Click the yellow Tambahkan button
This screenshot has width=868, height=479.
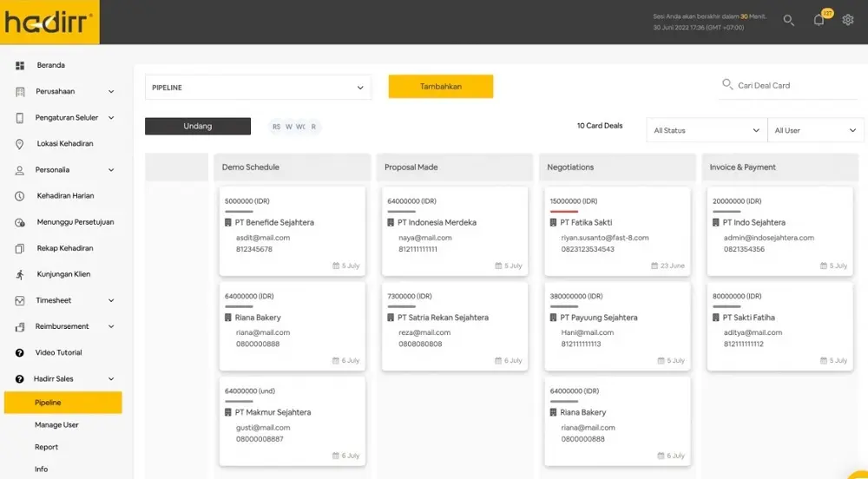(x=440, y=87)
